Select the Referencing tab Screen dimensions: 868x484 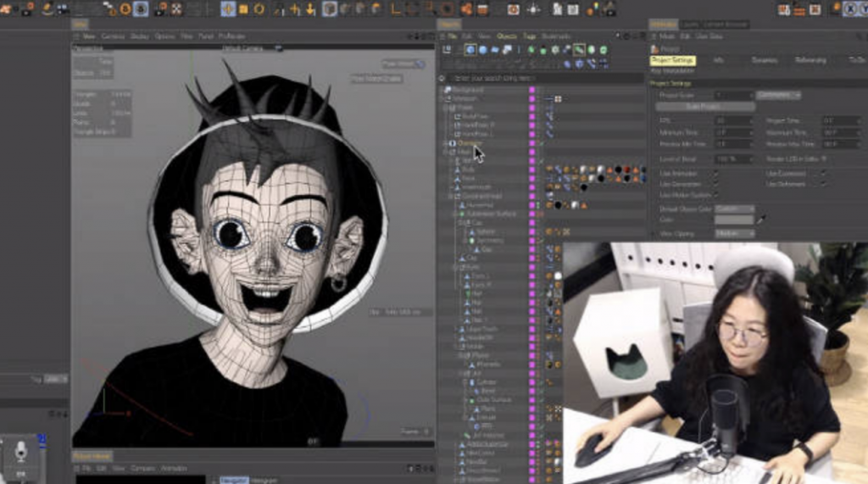[810, 60]
